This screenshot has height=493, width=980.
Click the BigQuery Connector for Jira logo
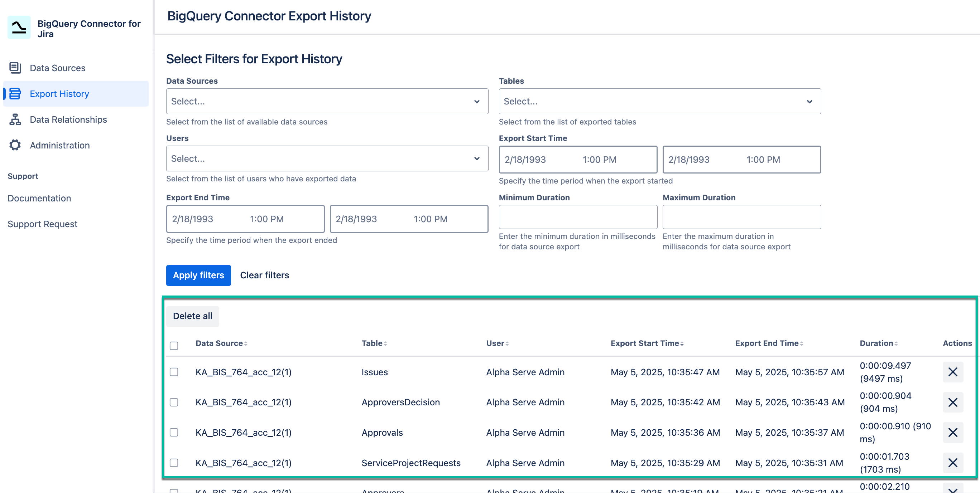(19, 27)
